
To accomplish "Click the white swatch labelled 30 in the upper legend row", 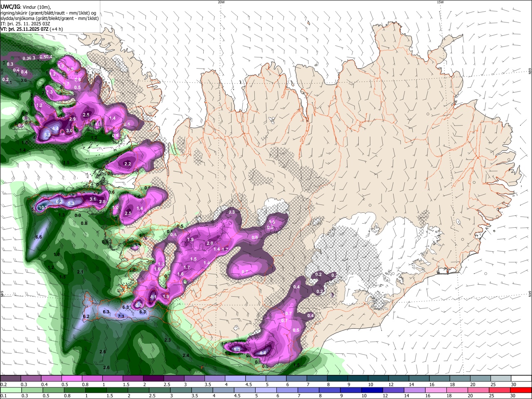I will tap(521, 379).
